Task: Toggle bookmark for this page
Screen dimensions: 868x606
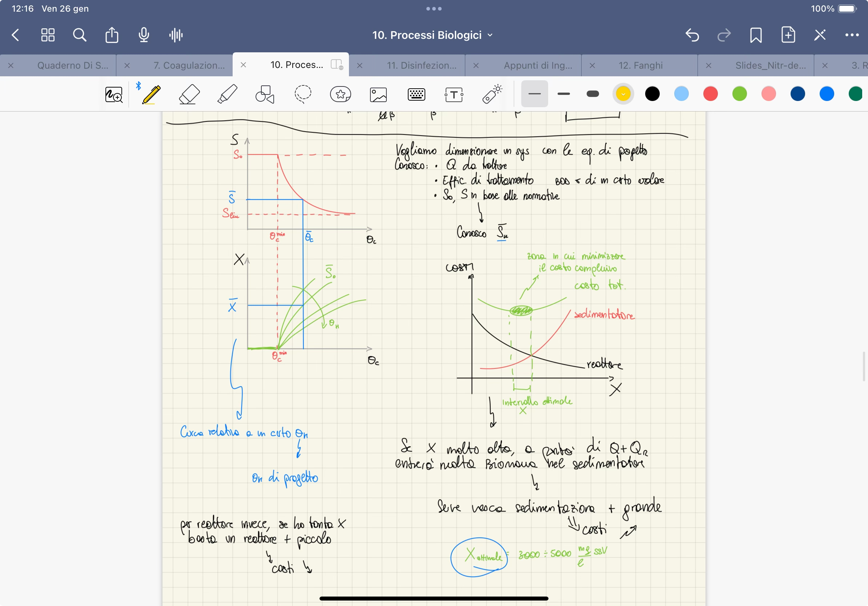Action: coord(756,35)
